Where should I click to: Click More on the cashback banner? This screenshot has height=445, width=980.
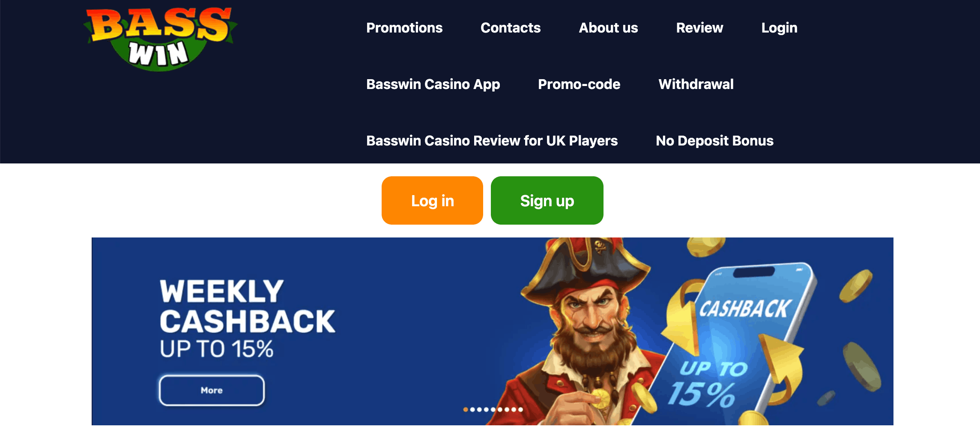(x=212, y=390)
